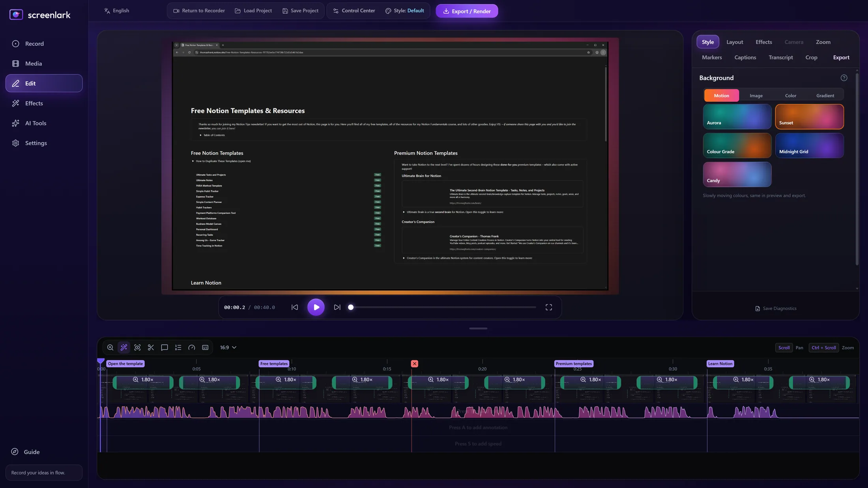Switch background type to Color

(x=790, y=96)
